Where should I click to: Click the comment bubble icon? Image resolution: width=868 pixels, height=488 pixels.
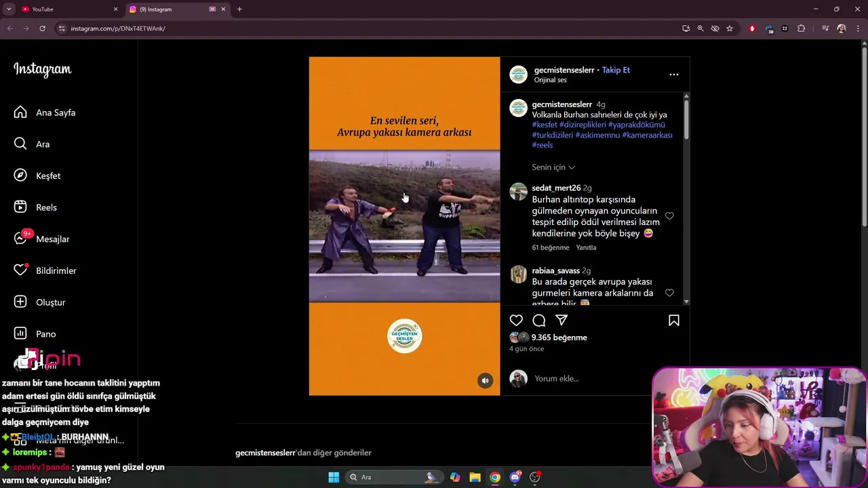tap(539, 321)
